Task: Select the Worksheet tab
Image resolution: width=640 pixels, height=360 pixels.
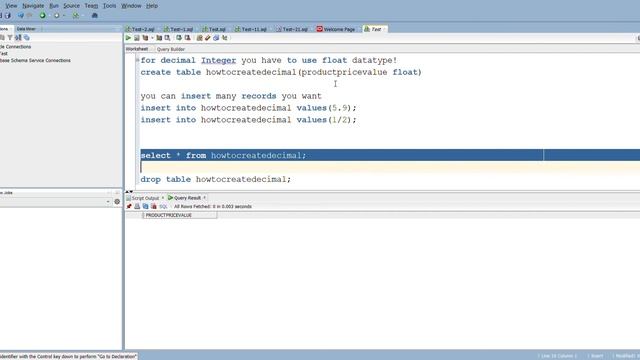Action: (x=137, y=49)
